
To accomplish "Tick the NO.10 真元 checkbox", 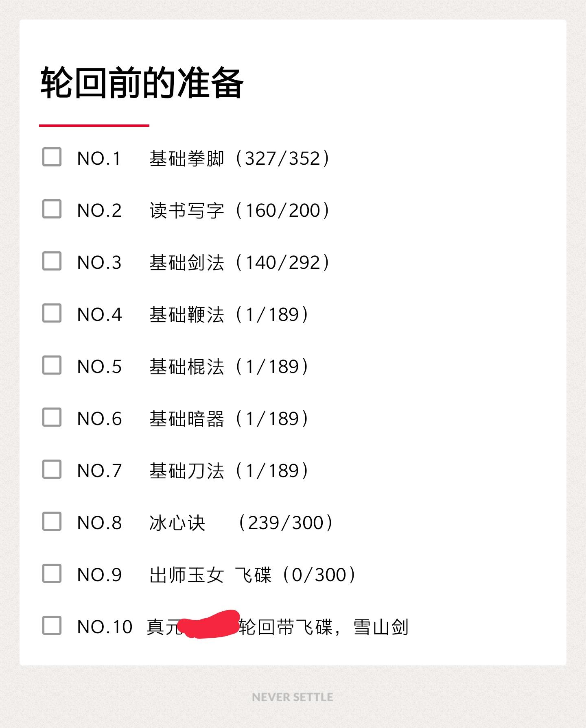I will pyautogui.click(x=52, y=626).
